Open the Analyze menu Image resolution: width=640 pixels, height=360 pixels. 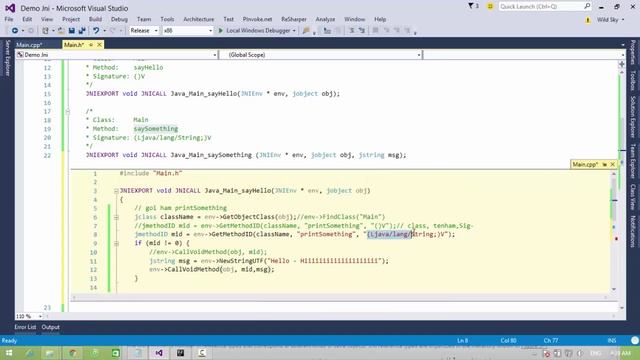coord(325,19)
